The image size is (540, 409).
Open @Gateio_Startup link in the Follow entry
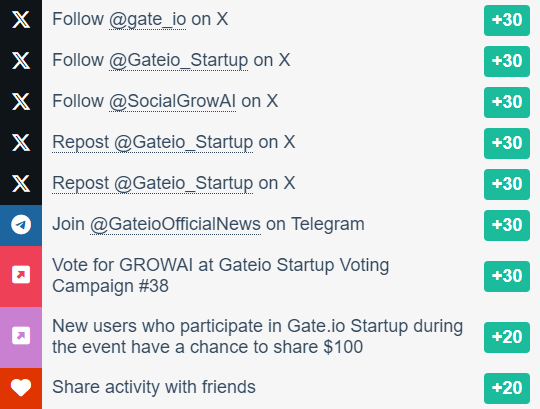pos(178,61)
